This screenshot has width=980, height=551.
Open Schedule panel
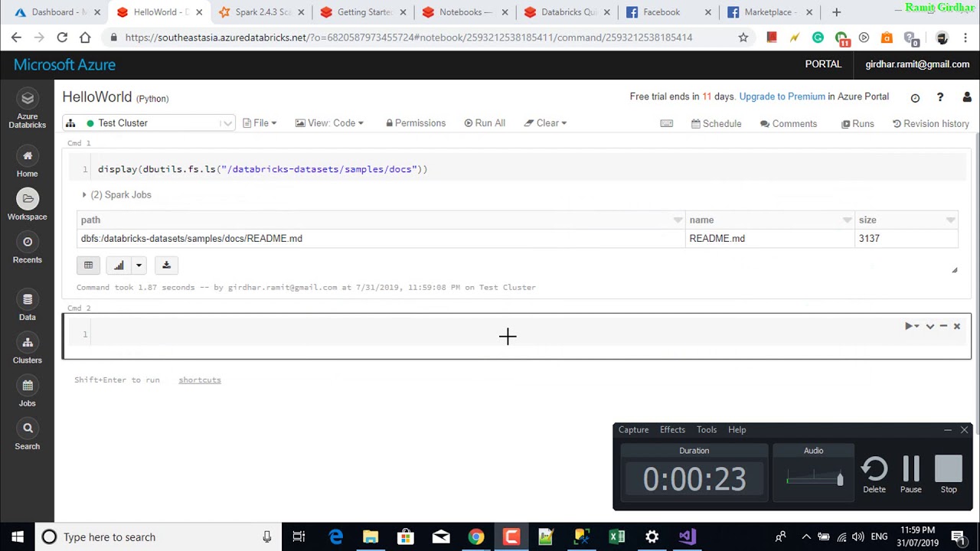(x=717, y=123)
